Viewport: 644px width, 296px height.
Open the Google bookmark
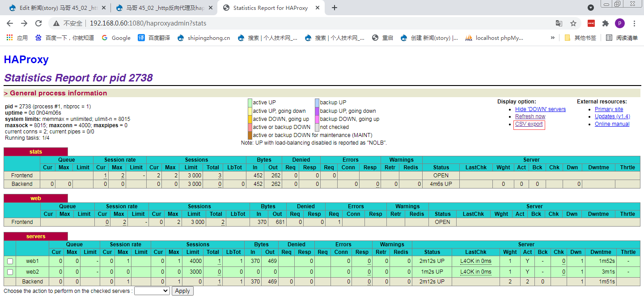tap(116, 38)
